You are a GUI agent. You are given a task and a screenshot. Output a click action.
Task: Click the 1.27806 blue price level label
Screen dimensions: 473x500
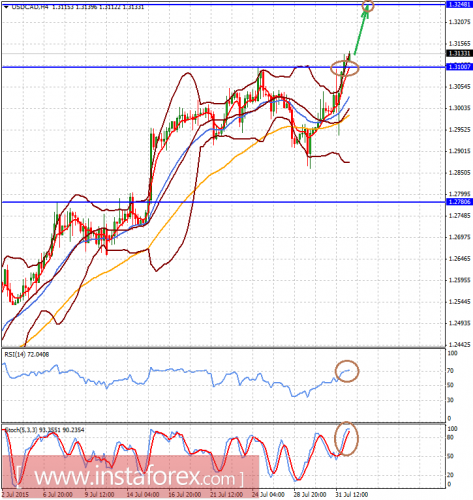459,202
